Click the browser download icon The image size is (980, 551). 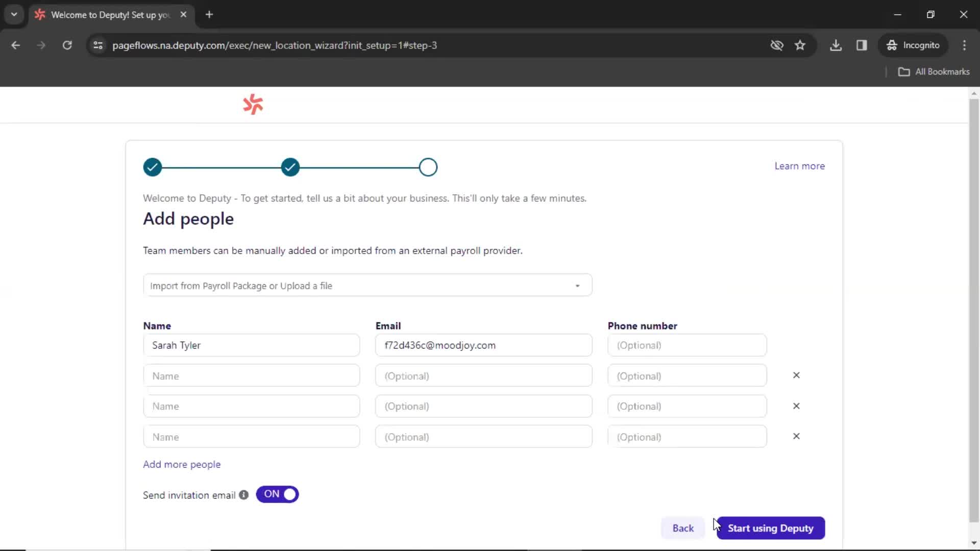(837, 45)
